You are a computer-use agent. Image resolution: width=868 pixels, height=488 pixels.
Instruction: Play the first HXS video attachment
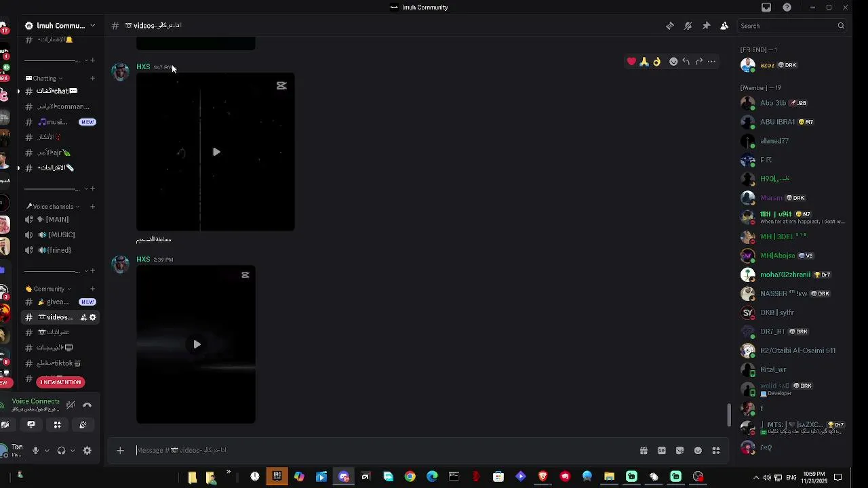[216, 152]
